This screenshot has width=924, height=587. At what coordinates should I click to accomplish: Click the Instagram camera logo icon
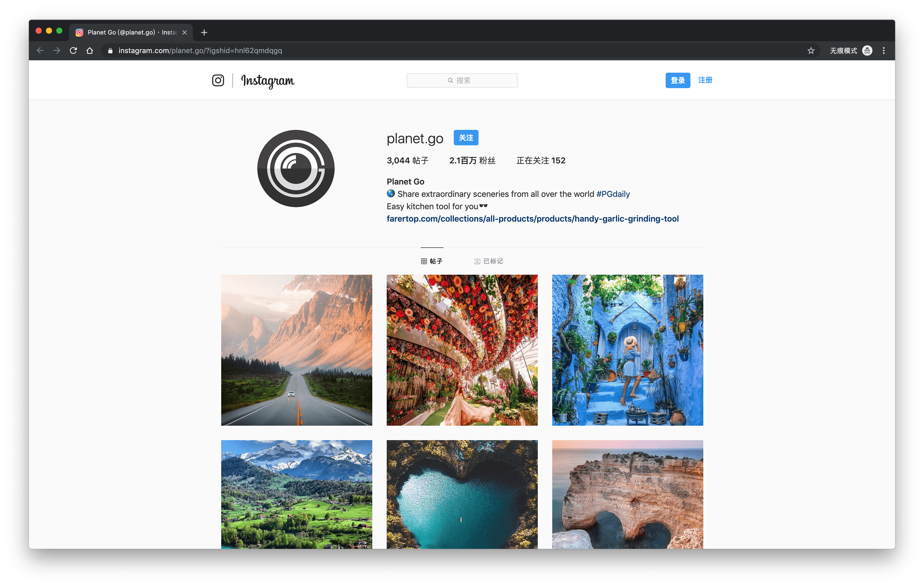[218, 80]
